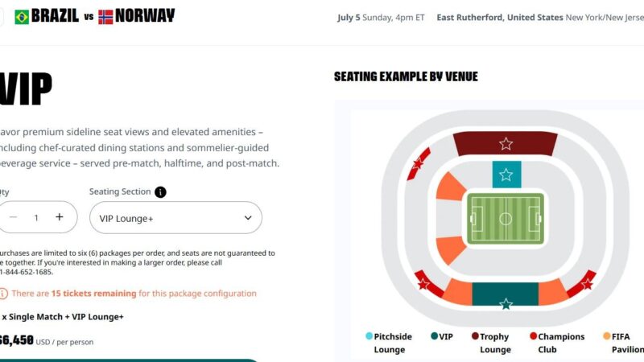
Task: Decrease quantity with the minus button
Action: 13,217
